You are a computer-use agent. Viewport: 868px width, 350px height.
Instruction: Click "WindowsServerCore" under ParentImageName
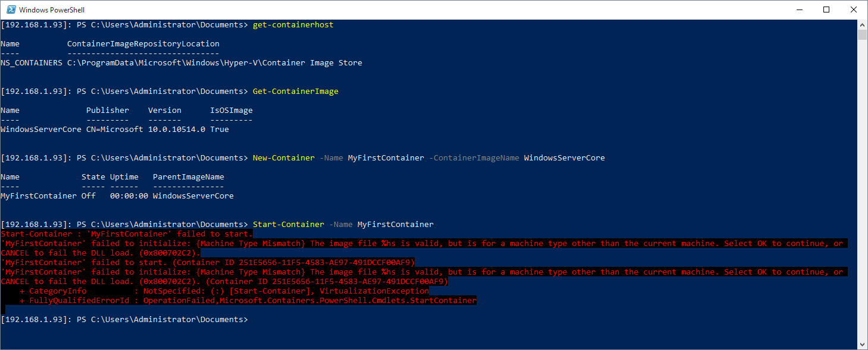[x=193, y=196]
